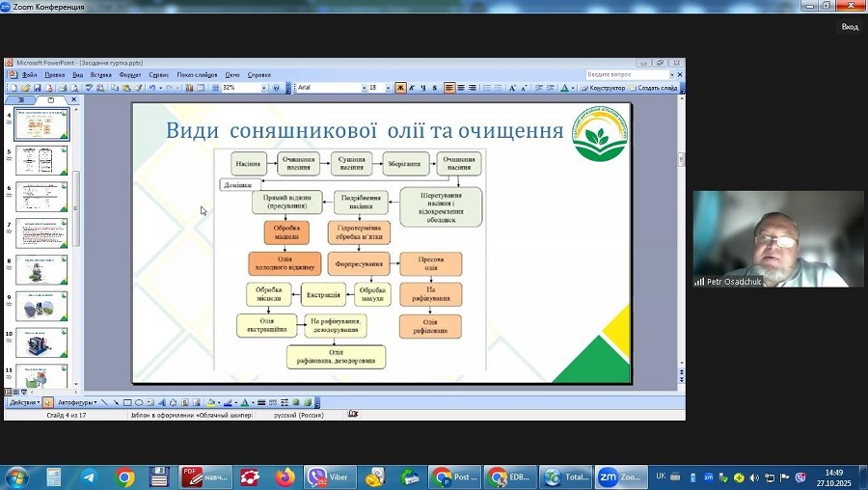This screenshot has width=868, height=490.
Task: Open the zoom percentage dropdown
Action: 263,88
